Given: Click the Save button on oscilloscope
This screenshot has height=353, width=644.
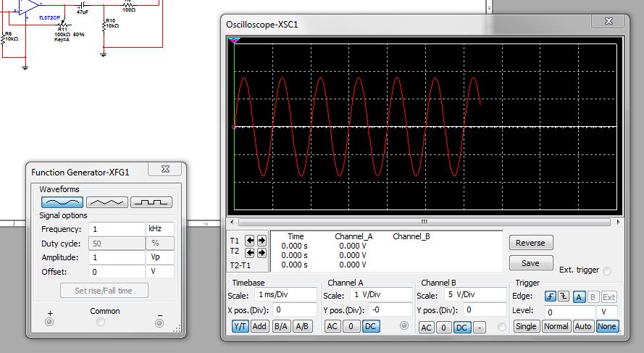Looking at the screenshot, I should tap(531, 263).
